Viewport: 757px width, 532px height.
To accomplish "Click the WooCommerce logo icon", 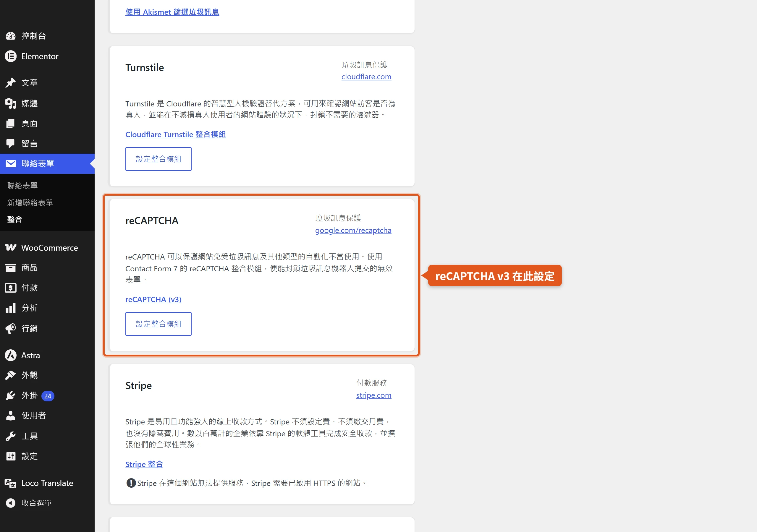I will [x=11, y=248].
